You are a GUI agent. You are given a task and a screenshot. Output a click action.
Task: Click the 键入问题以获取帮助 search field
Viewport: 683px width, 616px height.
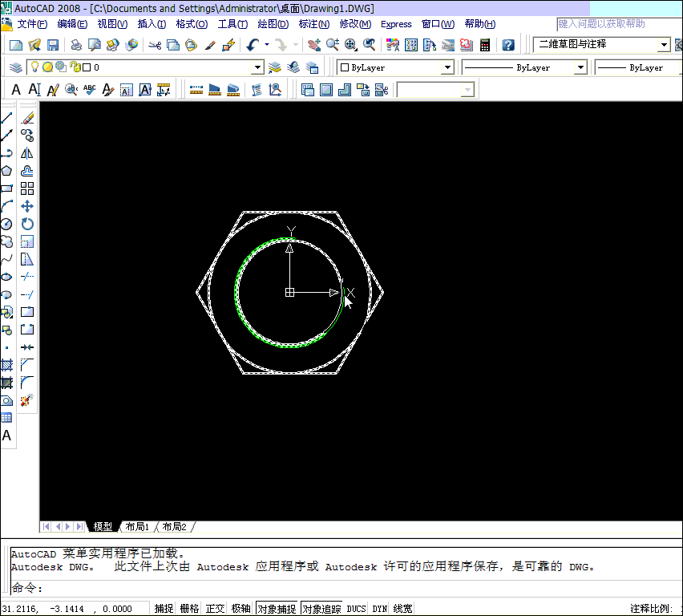(x=620, y=24)
